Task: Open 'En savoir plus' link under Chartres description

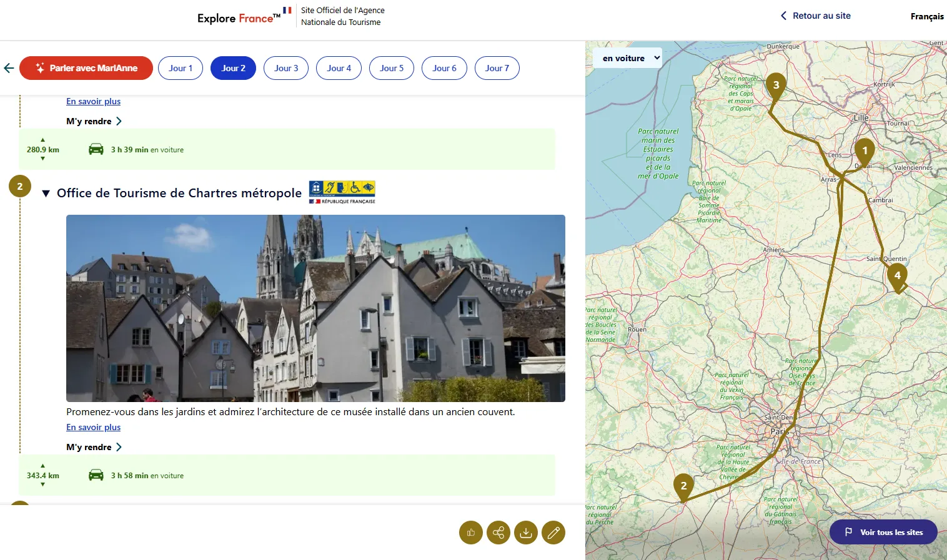Action: click(x=94, y=427)
